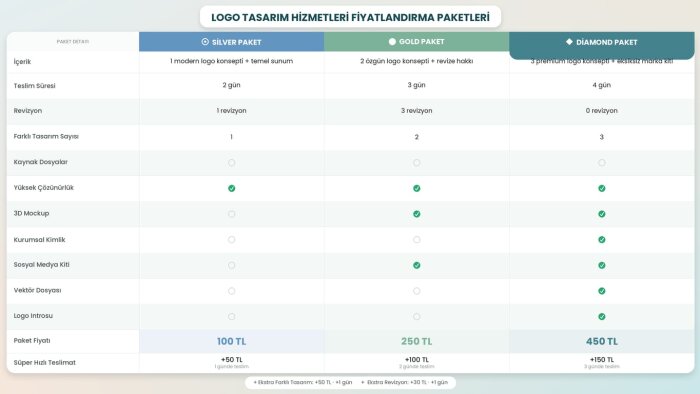This screenshot has height=394, width=700.
Task: Click the Ekstra Revizyon footer note
Action: tap(404, 382)
